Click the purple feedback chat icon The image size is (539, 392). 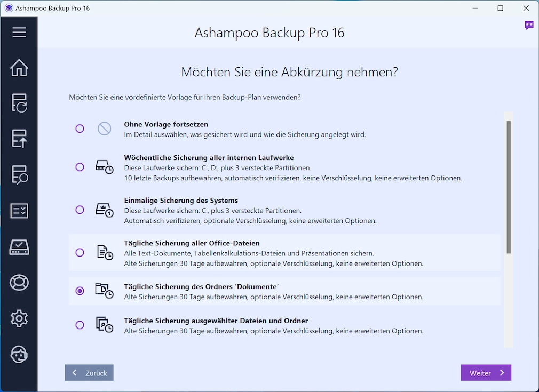[529, 25]
